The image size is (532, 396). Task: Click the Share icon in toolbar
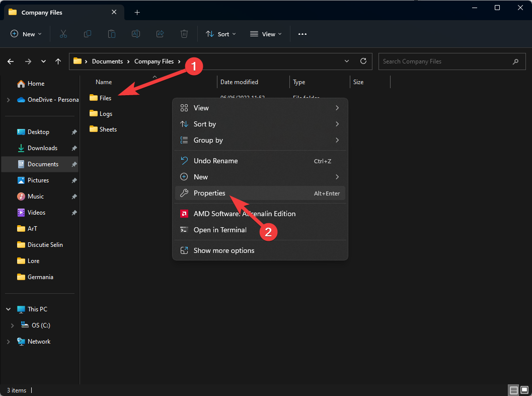160,34
